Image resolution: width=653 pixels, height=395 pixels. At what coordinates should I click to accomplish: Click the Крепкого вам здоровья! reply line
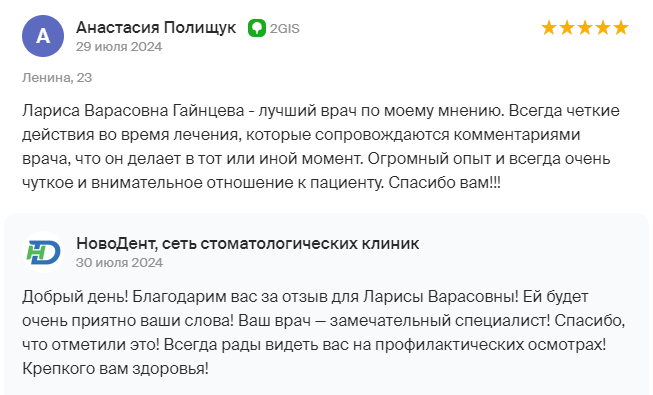pyautogui.click(x=115, y=369)
